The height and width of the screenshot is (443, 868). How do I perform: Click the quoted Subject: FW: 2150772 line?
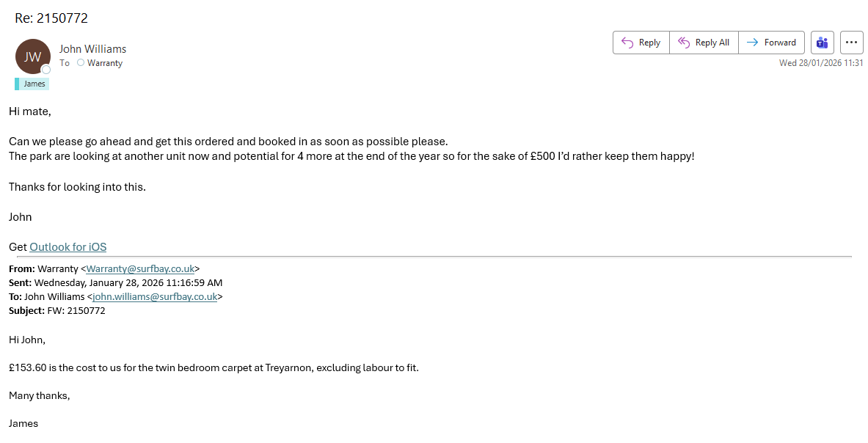[57, 311]
